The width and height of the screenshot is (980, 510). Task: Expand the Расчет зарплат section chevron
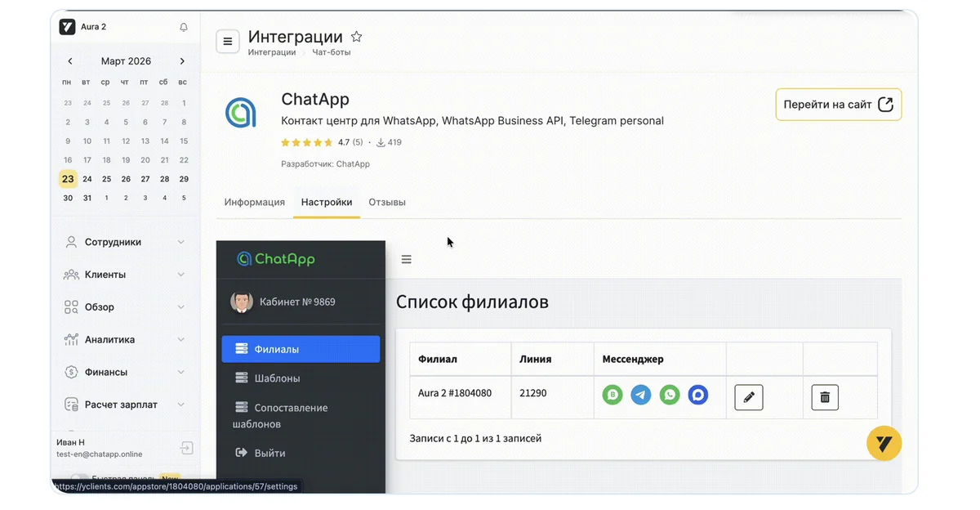coord(181,405)
